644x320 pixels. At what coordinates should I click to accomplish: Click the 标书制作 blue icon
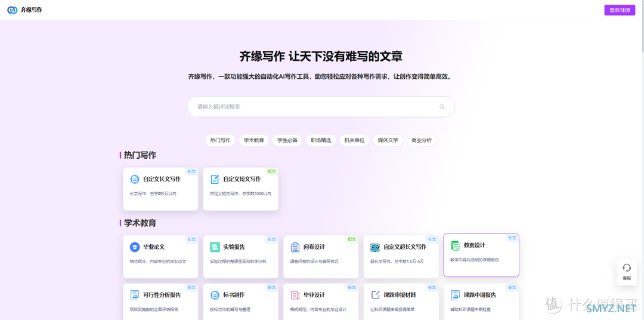215,295
